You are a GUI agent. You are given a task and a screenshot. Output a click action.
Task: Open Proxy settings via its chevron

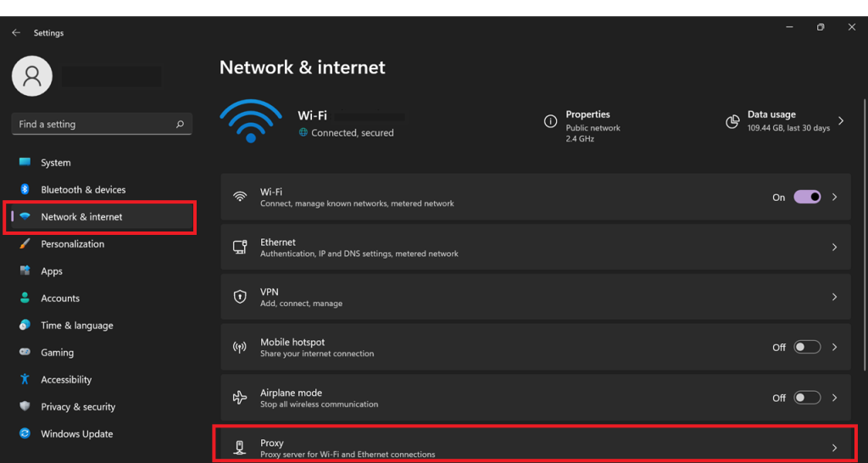click(x=834, y=448)
